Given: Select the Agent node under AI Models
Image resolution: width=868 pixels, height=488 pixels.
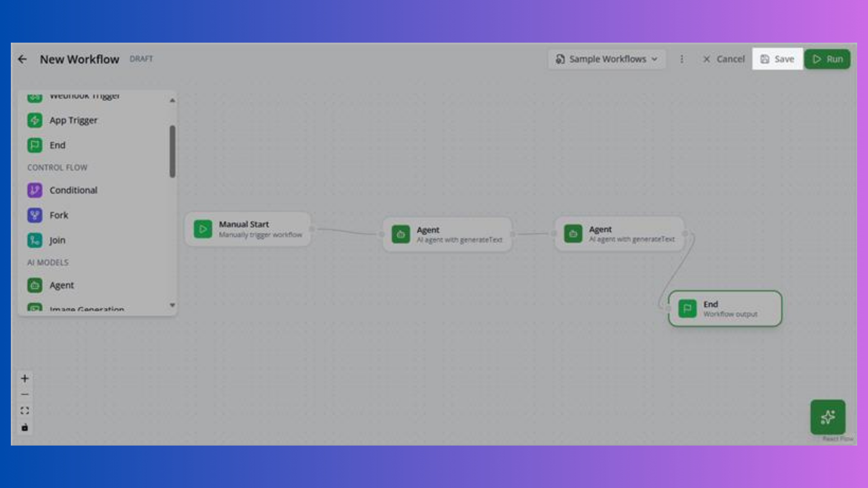Looking at the screenshot, I should [62, 285].
